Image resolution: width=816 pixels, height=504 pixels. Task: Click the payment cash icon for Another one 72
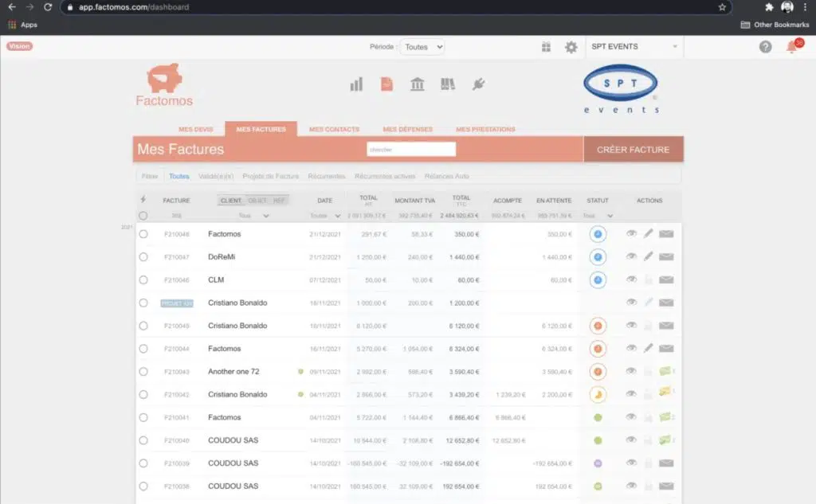click(x=665, y=371)
